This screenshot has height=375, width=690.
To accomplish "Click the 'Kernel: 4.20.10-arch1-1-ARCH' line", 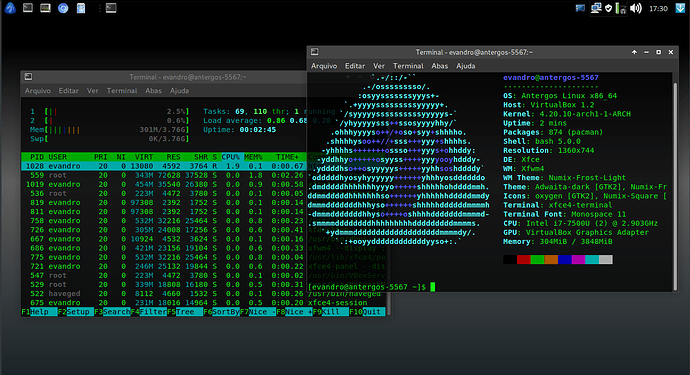I will point(567,114).
